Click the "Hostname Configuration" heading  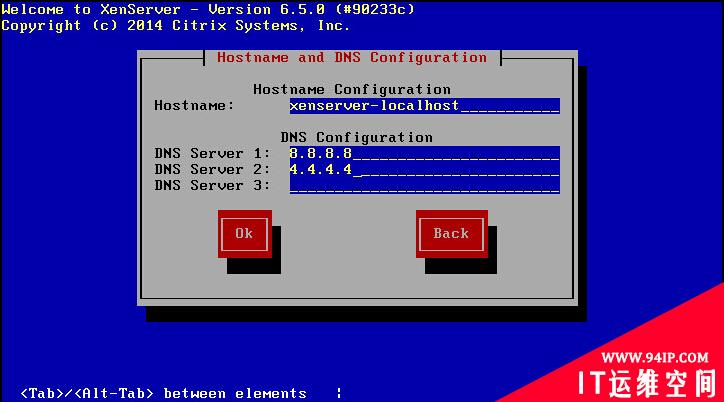point(352,89)
